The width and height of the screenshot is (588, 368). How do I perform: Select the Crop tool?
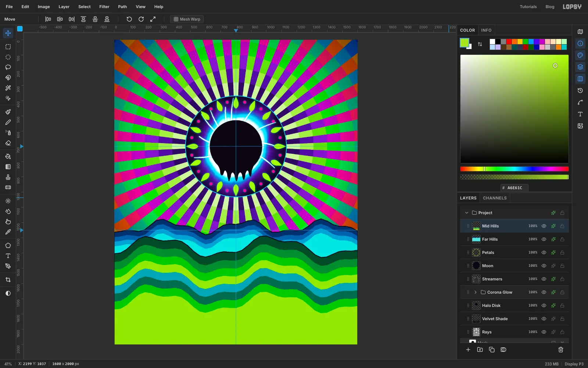(8, 280)
